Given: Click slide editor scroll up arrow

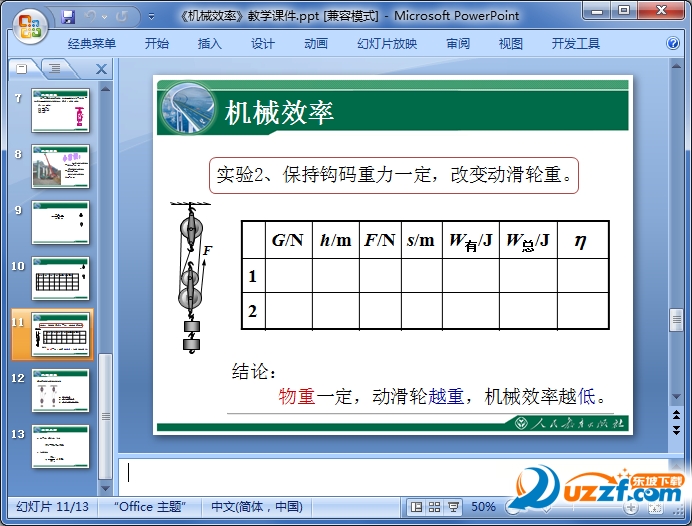Looking at the screenshot, I should pos(676,66).
